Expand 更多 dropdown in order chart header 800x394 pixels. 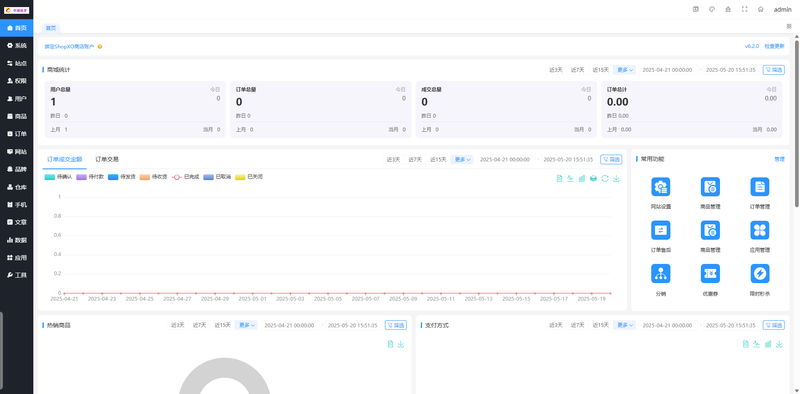point(462,159)
